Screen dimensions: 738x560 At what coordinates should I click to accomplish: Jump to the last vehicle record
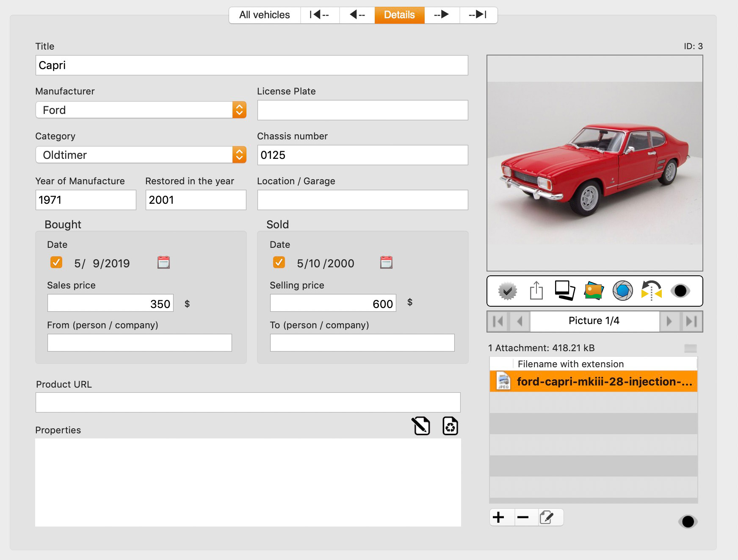pos(478,15)
